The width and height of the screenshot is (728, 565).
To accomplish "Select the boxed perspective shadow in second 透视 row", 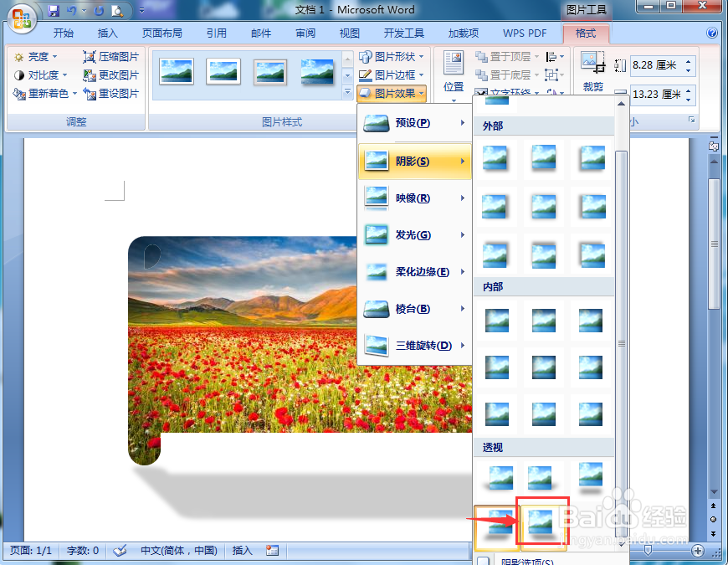I will click(x=542, y=521).
